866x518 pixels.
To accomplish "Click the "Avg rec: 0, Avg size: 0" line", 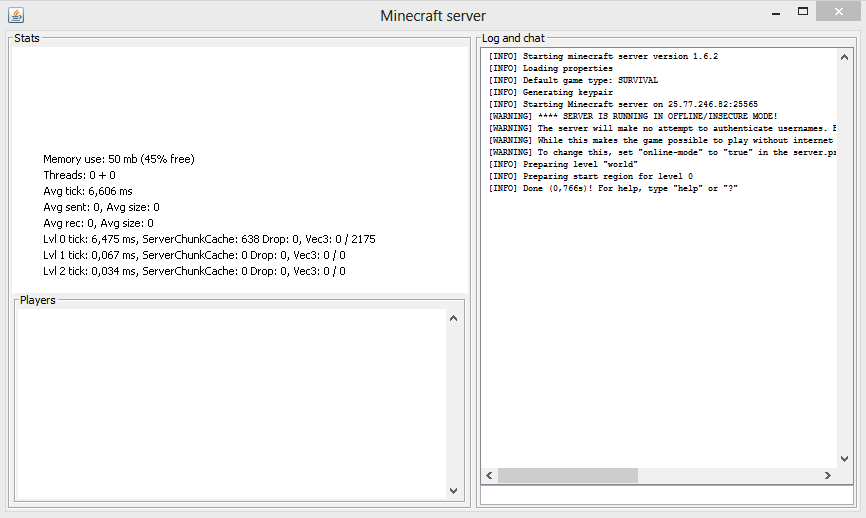I will [98, 223].
